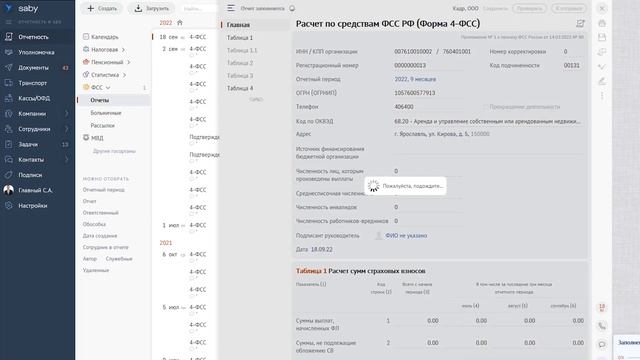Filter by Ответственный

coord(100,213)
